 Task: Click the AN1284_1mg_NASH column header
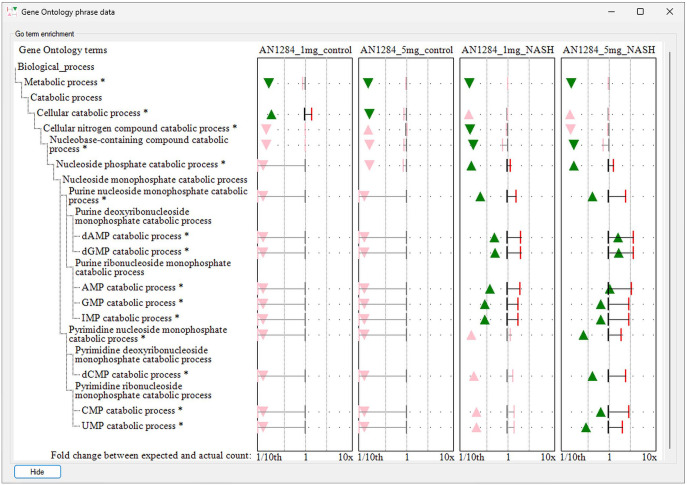click(506, 49)
